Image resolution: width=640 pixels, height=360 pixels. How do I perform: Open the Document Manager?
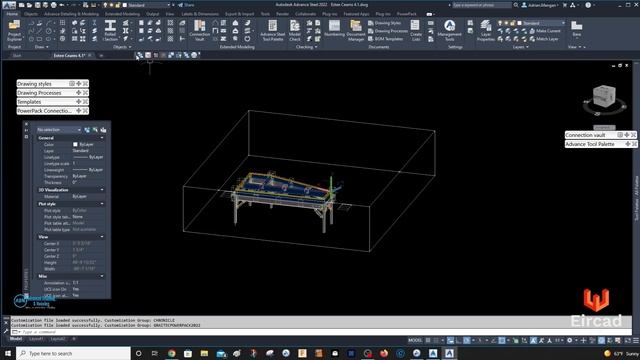coord(356,31)
